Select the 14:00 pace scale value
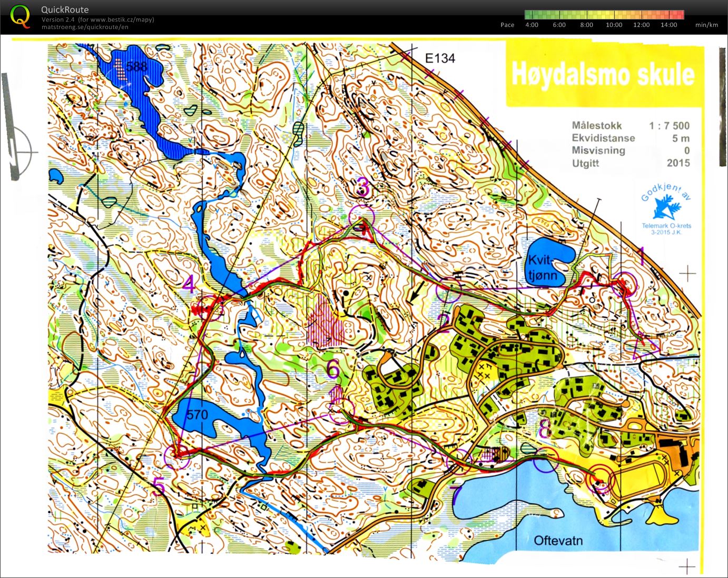This screenshot has height=578, width=728. click(x=668, y=25)
